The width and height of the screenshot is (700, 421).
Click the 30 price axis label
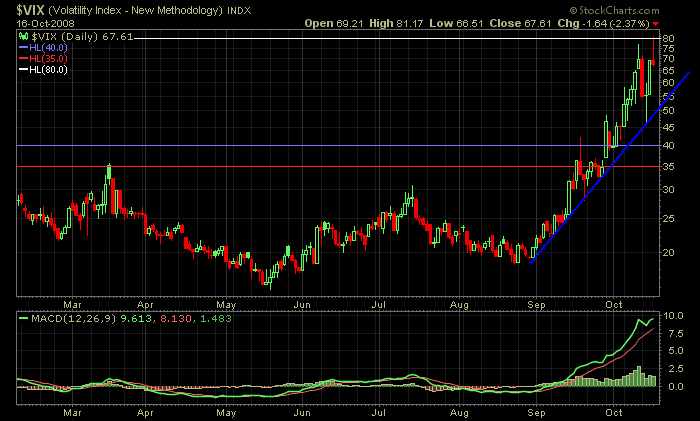[668, 190]
